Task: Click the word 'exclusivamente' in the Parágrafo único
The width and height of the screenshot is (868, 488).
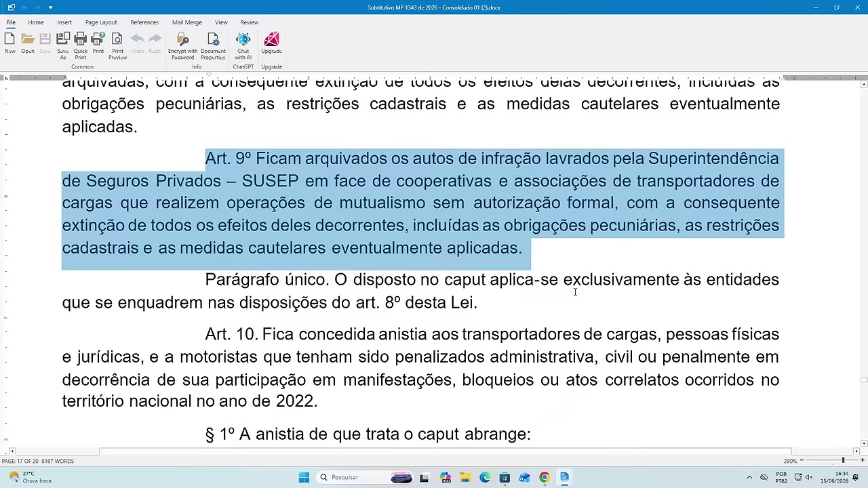Action: coord(621,279)
